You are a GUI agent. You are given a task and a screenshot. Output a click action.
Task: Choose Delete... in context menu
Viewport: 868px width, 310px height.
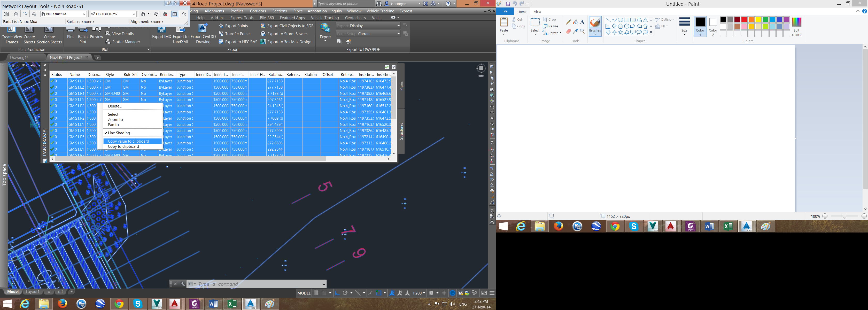tap(133, 106)
